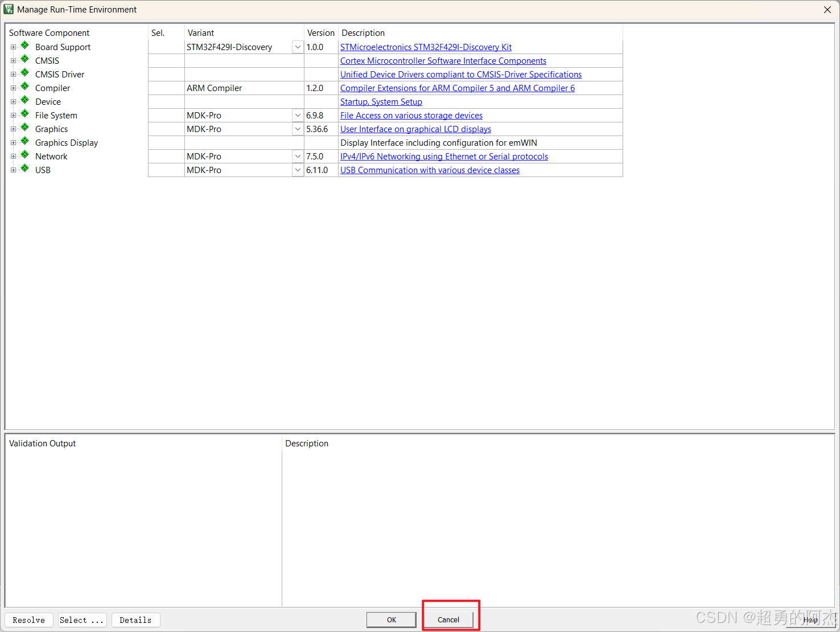Open the Network MDK-Pro variant dropdown
This screenshot has height=632, width=840.
coord(298,157)
